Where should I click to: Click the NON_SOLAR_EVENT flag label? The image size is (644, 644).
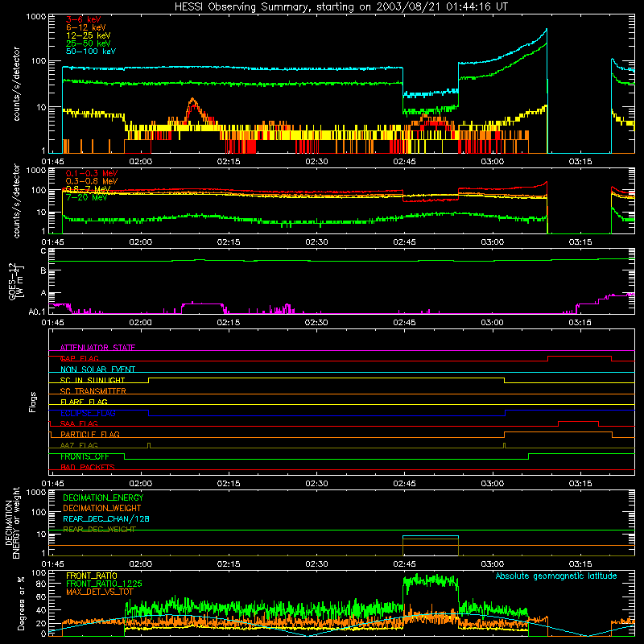click(97, 369)
